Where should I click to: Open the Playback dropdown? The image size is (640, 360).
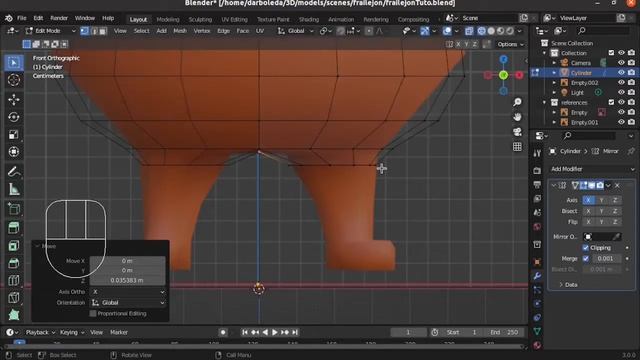coord(40,332)
